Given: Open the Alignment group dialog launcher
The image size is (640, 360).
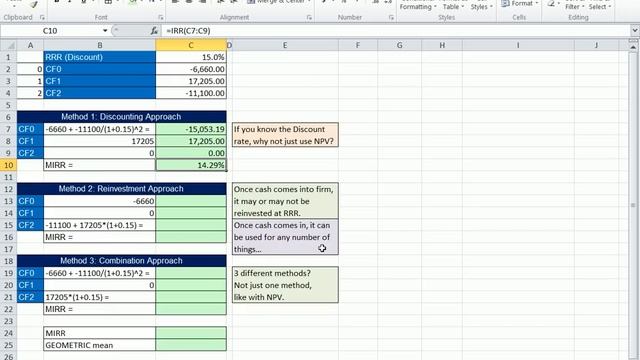Looking at the screenshot, I should click(309, 18).
